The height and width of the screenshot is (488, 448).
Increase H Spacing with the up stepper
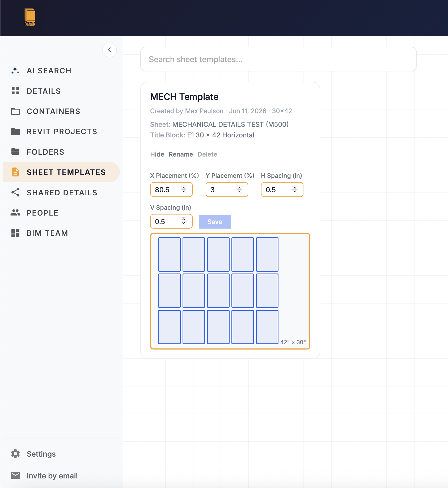coord(295,187)
